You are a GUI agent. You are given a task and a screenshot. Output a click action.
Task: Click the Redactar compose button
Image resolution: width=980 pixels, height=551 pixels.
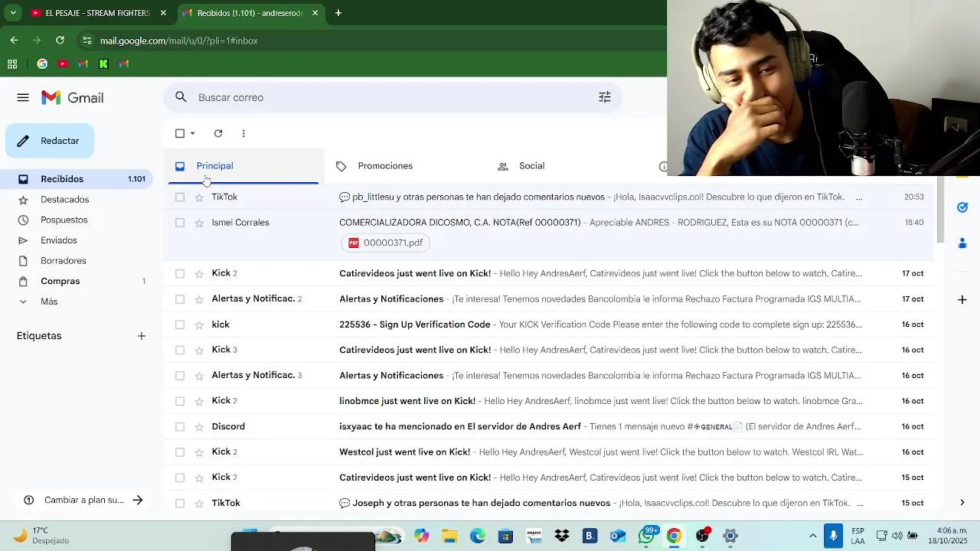point(50,141)
